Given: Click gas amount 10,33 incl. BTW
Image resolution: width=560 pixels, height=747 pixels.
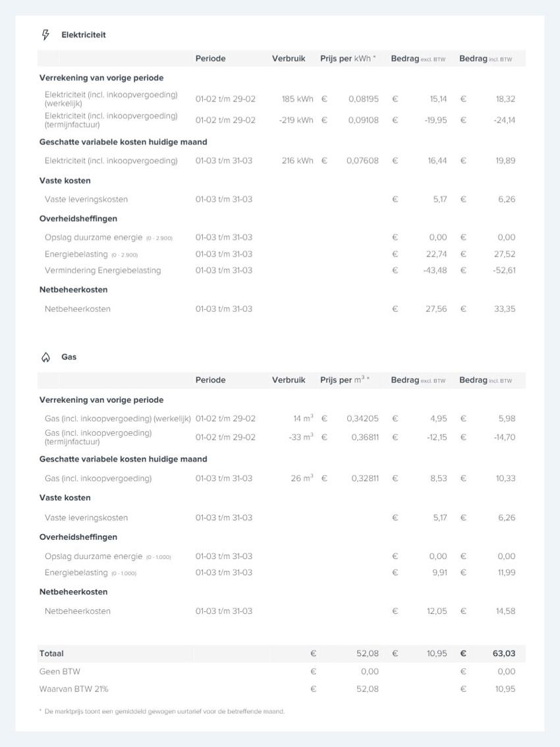Looking at the screenshot, I should [505, 478].
